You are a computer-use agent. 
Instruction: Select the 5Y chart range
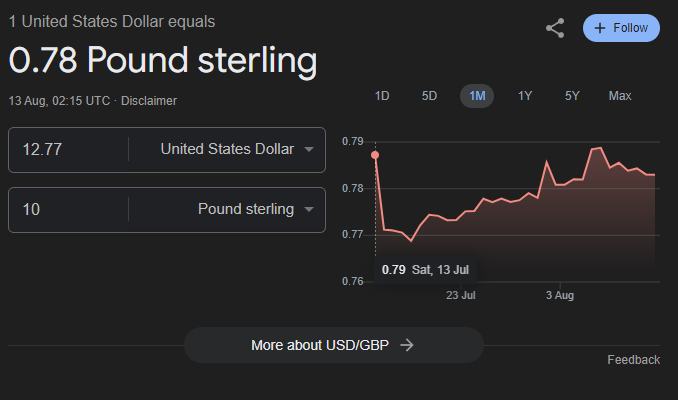point(572,96)
